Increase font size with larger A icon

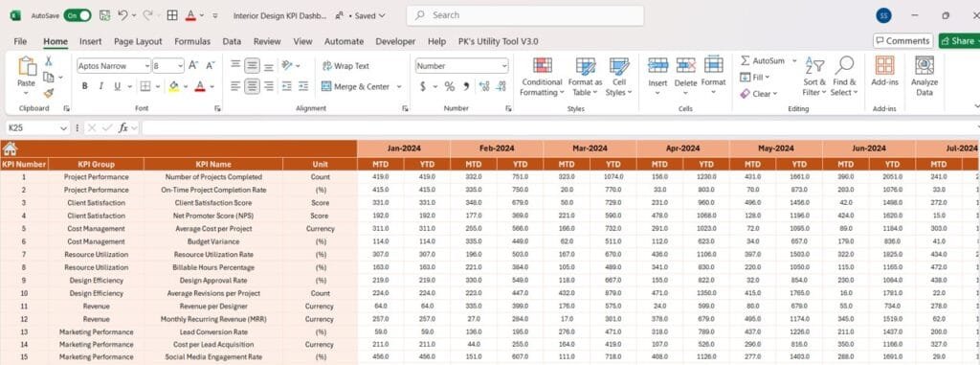(x=193, y=65)
